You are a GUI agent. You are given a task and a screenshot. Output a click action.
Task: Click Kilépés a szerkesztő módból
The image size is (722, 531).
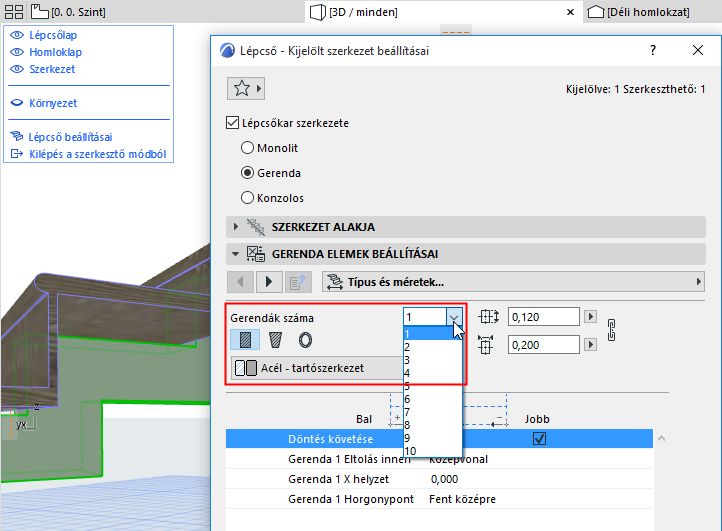[98, 154]
